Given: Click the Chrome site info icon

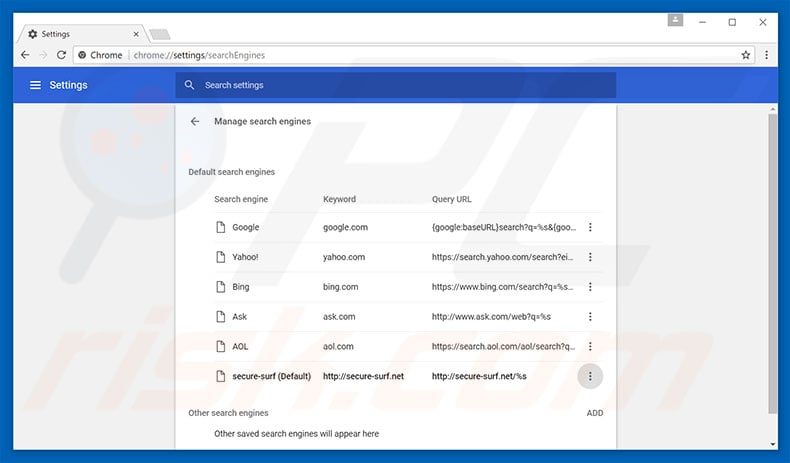Looking at the screenshot, I should [82, 55].
